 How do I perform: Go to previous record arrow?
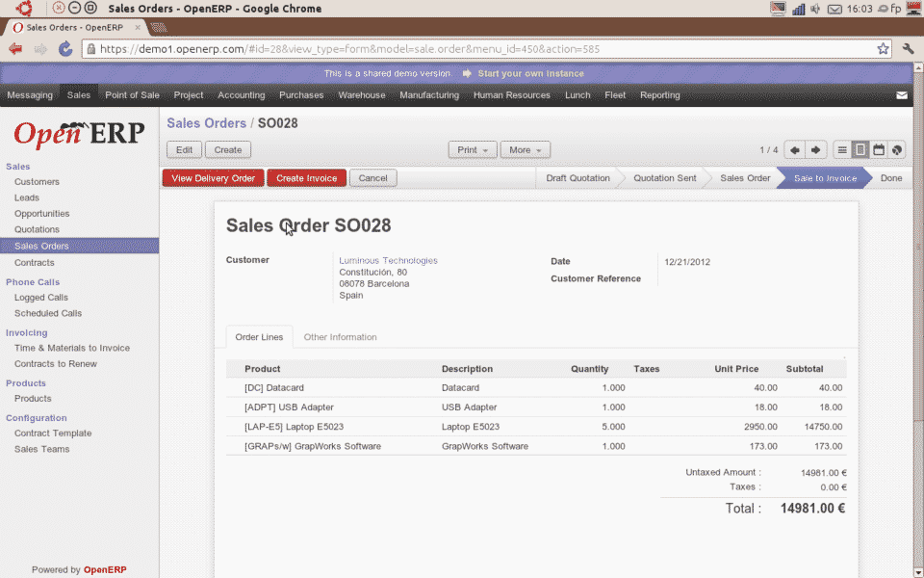click(x=794, y=150)
